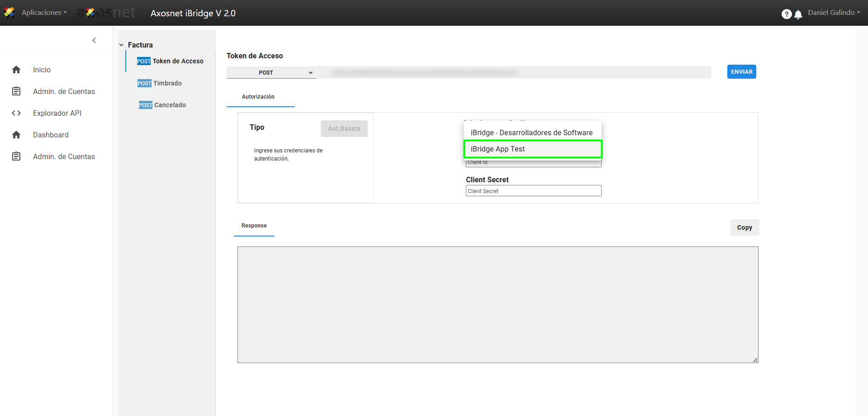
Task: Click the Axosnet logo in top bar
Action: pos(106,13)
